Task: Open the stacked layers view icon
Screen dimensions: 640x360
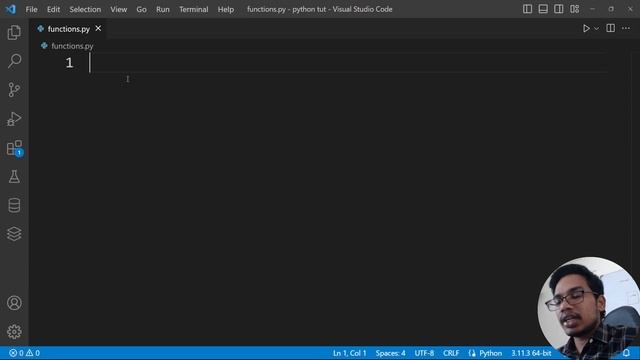Action: [14, 234]
